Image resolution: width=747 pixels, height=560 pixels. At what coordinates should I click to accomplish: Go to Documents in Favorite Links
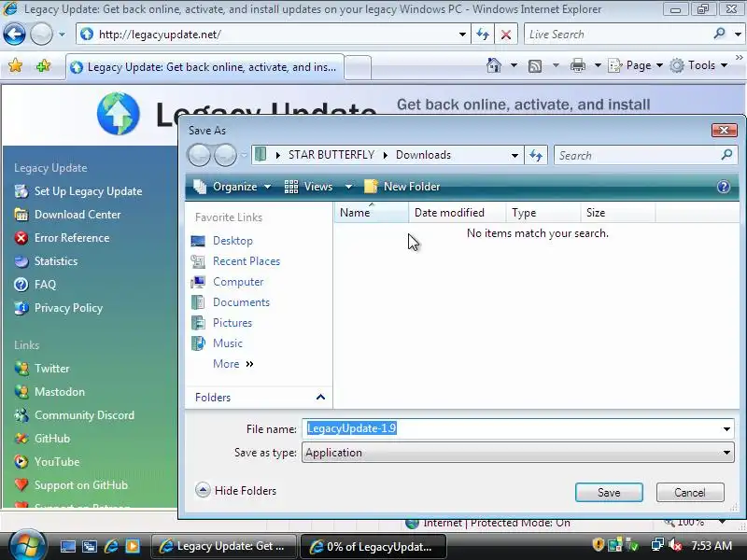point(241,301)
